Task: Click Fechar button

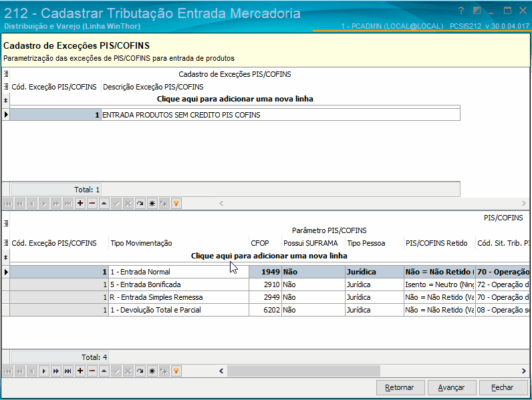Action: point(503,387)
